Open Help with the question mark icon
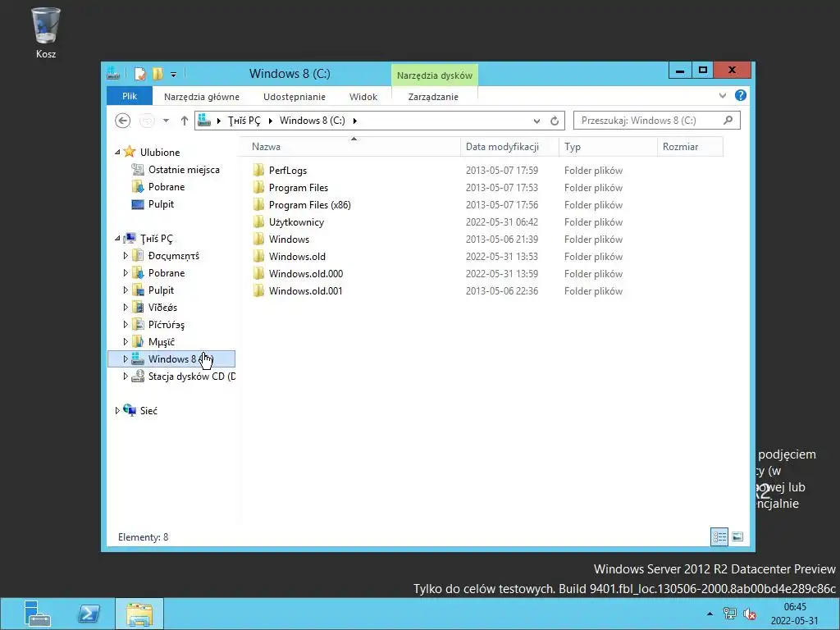Viewport: 840px width, 630px height. click(741, 95)
